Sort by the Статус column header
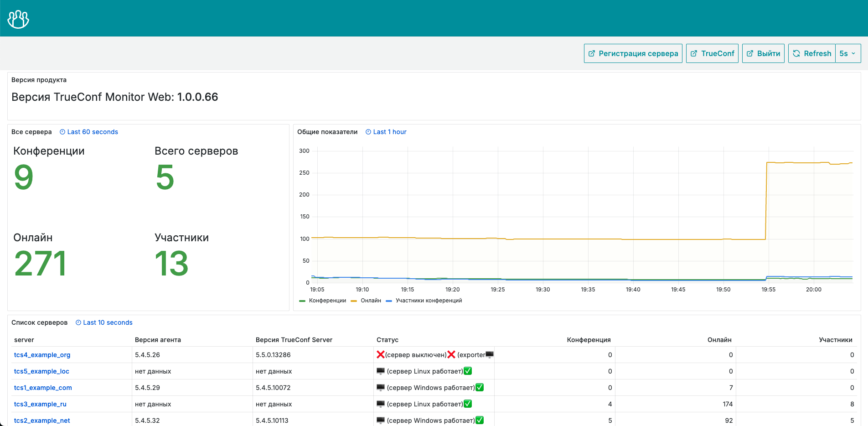The width and height of the screenshot is (868, 426). click(x=387, y=340)
